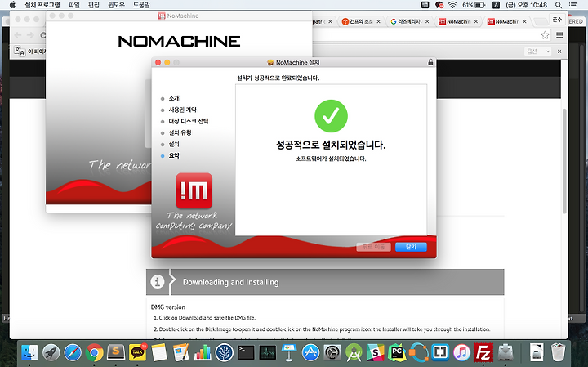This screenshot has width=588, height=367.
Task: Click the Chrome profile button 준수
Action: coord(557,20)
